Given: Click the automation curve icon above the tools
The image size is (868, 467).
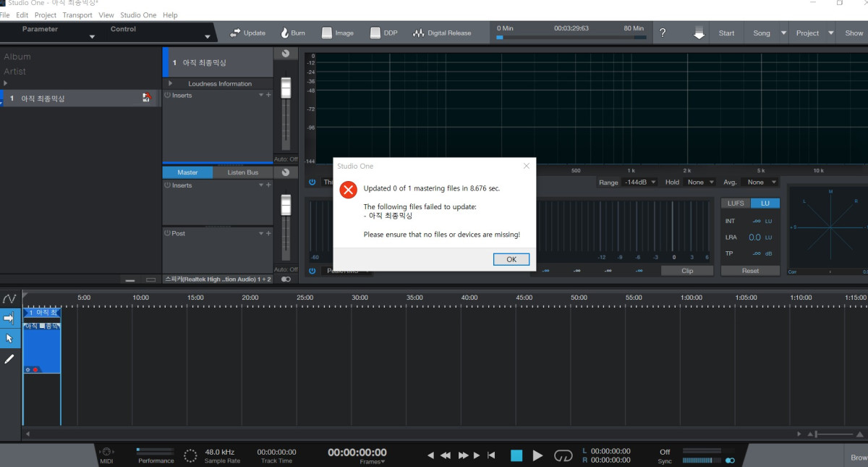Looking at the screenshot, I should pos(9,298).
